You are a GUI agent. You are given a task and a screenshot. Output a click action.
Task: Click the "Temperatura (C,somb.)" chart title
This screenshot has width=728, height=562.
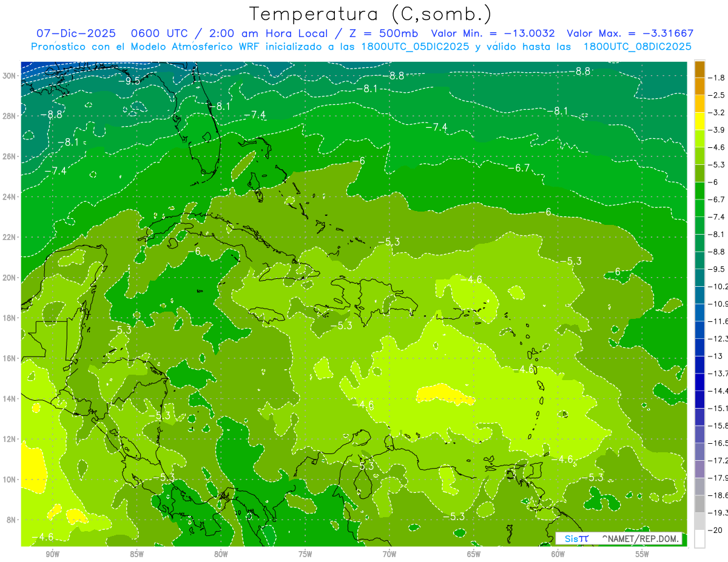click(371, 14)
